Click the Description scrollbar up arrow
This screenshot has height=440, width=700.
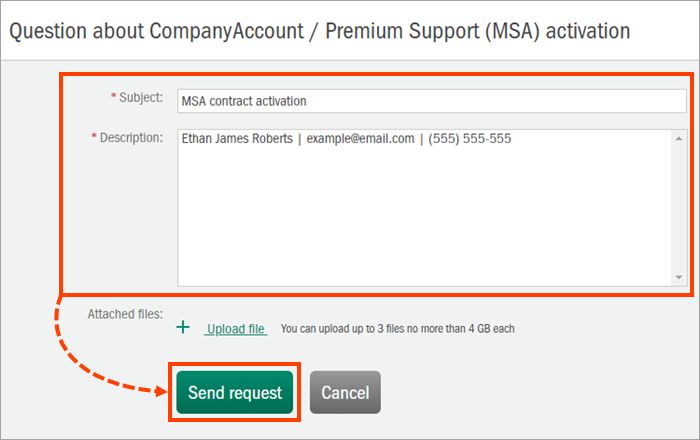(678, 138)
